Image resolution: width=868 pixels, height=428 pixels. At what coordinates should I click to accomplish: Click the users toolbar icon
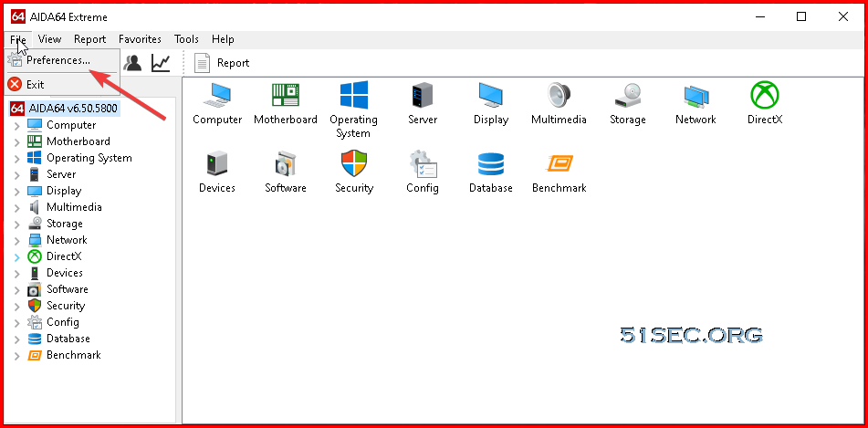(x=133, y=63)
